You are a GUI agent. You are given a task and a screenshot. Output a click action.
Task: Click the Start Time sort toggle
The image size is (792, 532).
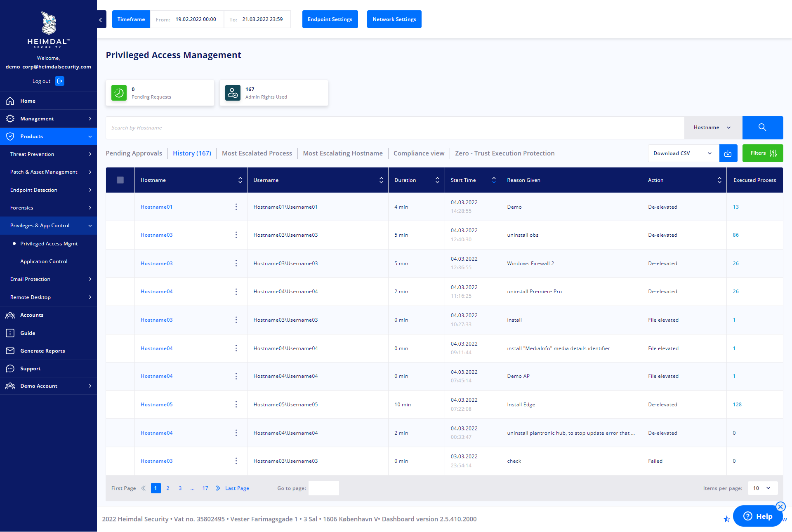click(x=494, y=180)
